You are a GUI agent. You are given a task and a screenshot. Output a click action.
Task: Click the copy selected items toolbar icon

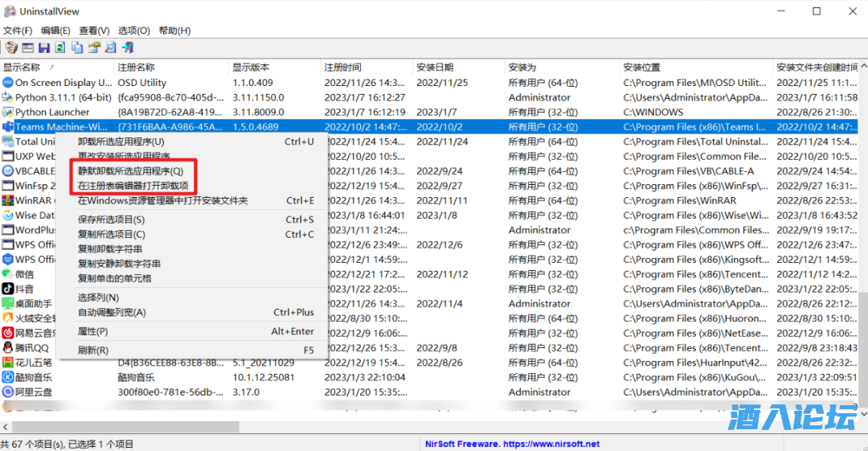click(x=77, y=47)
